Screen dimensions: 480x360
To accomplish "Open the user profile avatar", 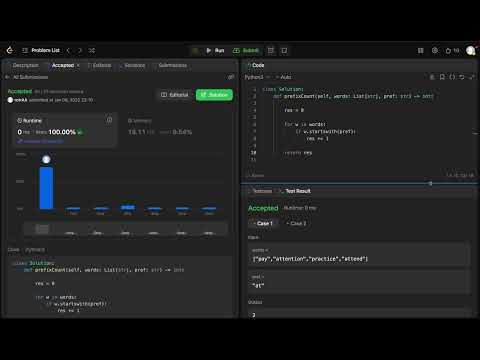I will pyautogui.click(x=471, y=51).
